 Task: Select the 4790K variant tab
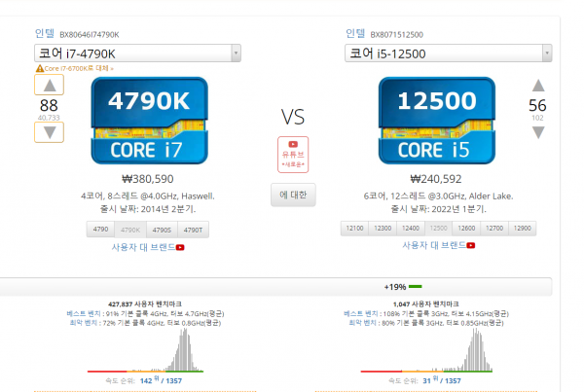coord(130,230)
